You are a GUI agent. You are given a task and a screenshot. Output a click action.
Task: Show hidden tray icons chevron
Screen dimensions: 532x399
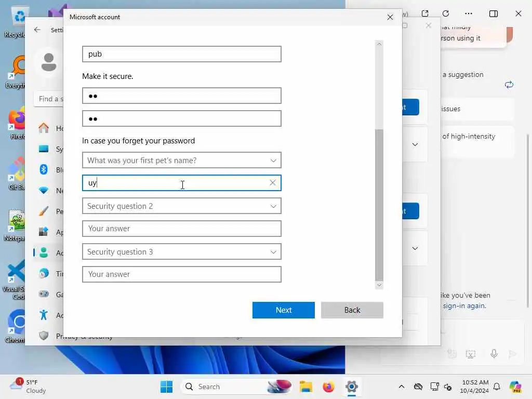tap(402, 387)
